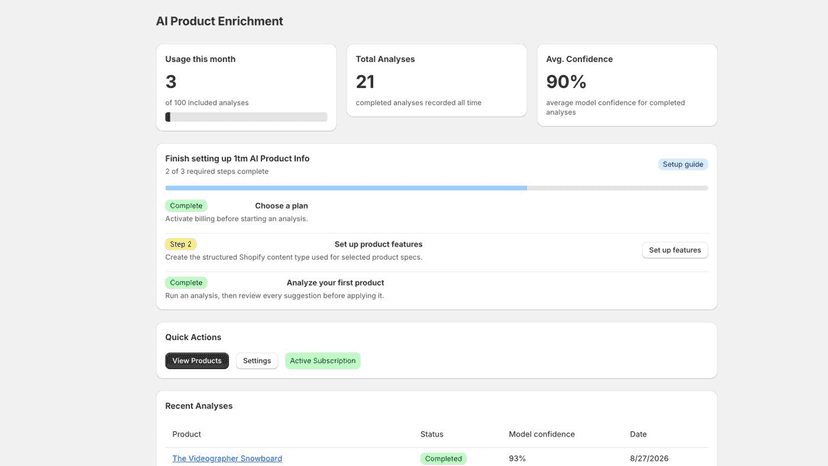Open the View Products quick action
Screen dimensions: 828x466
tap(197, 360)
